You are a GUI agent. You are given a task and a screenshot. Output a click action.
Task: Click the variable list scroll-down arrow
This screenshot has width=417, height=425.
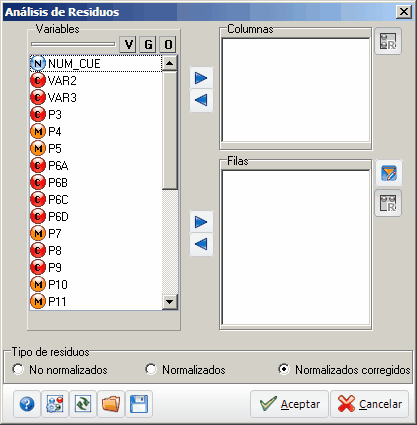tap(170, 302)
